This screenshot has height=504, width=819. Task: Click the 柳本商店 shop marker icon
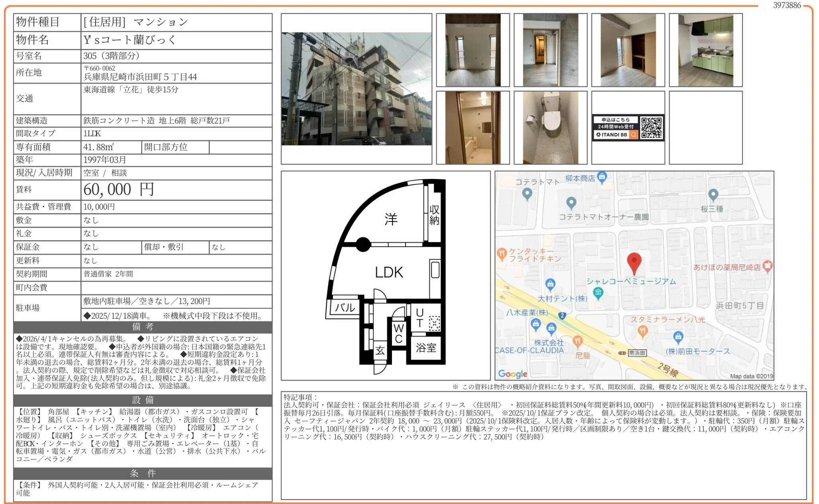coord(602,177)
